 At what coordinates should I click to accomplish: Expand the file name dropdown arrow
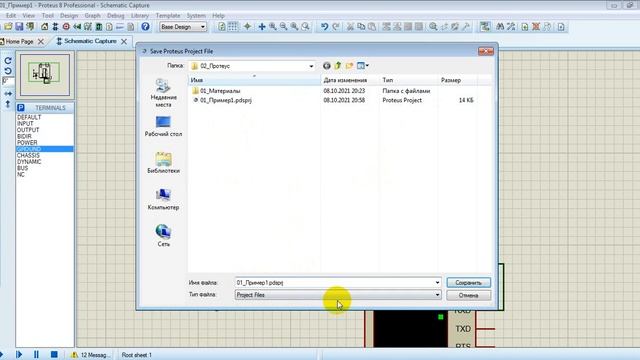coord(437,282)
